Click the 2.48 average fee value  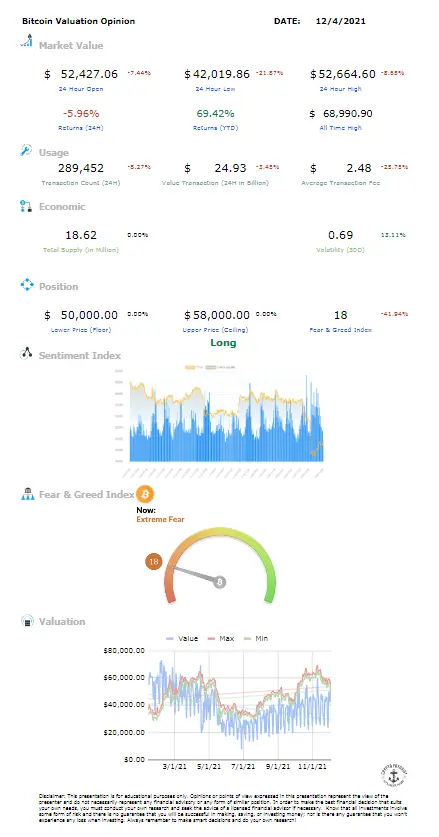point(359,169)
